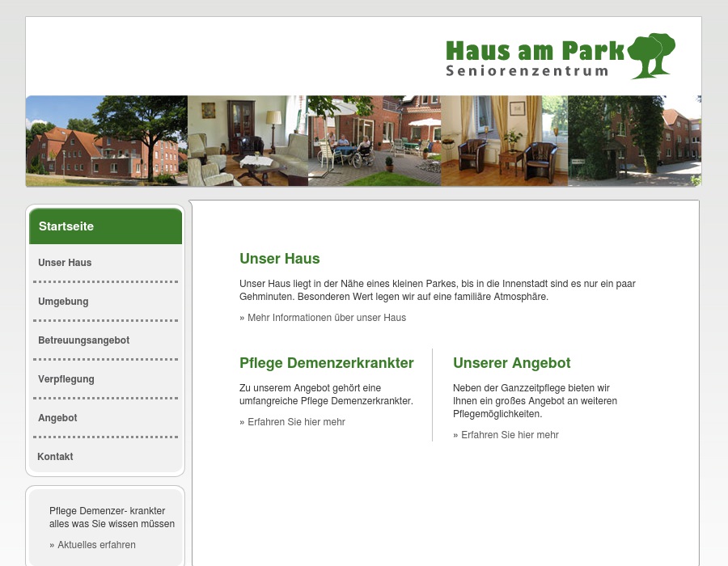The height and width of the screenshot is (566, 728).
Task: Click the Unserer Angebot heading
Action: pos(511,363)
